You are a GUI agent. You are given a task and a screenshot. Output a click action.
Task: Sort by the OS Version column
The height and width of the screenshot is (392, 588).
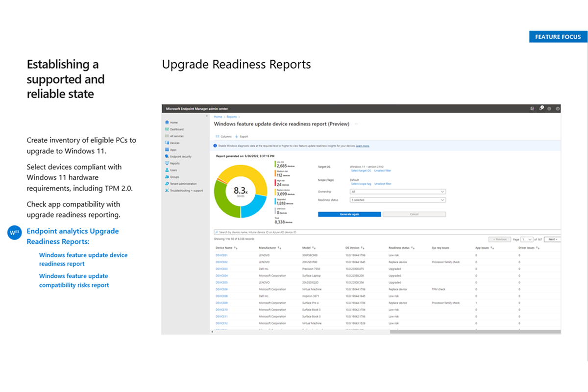(356, 248)
